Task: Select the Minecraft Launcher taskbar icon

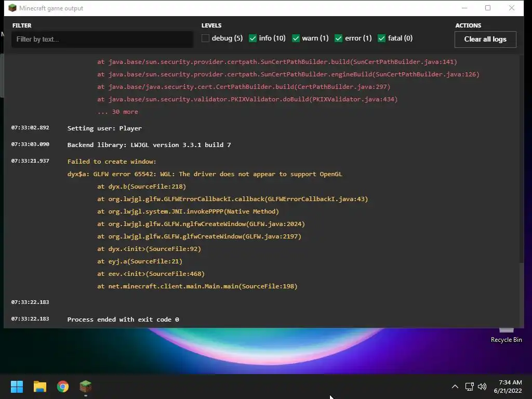Action: [86, 387]
